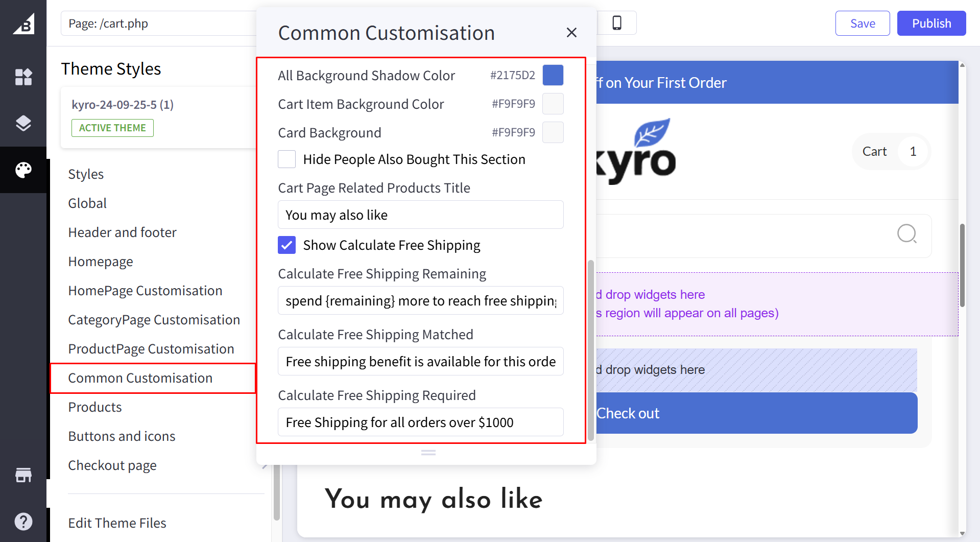Select the Theme Styles palette icon
The width and height of the screenshot is (980, 542).
point(23,170)
